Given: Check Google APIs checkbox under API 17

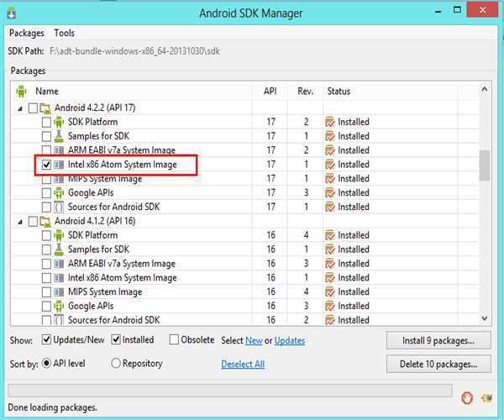Looking at the screenshot, I should click(46, 193).
